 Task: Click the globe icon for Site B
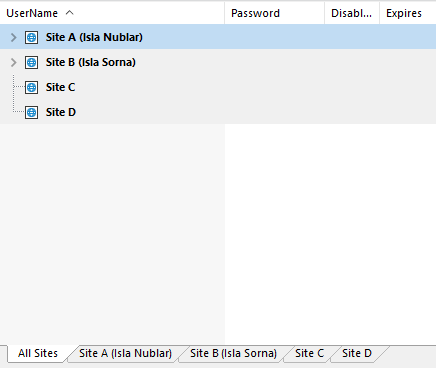[x=31, y=62]
